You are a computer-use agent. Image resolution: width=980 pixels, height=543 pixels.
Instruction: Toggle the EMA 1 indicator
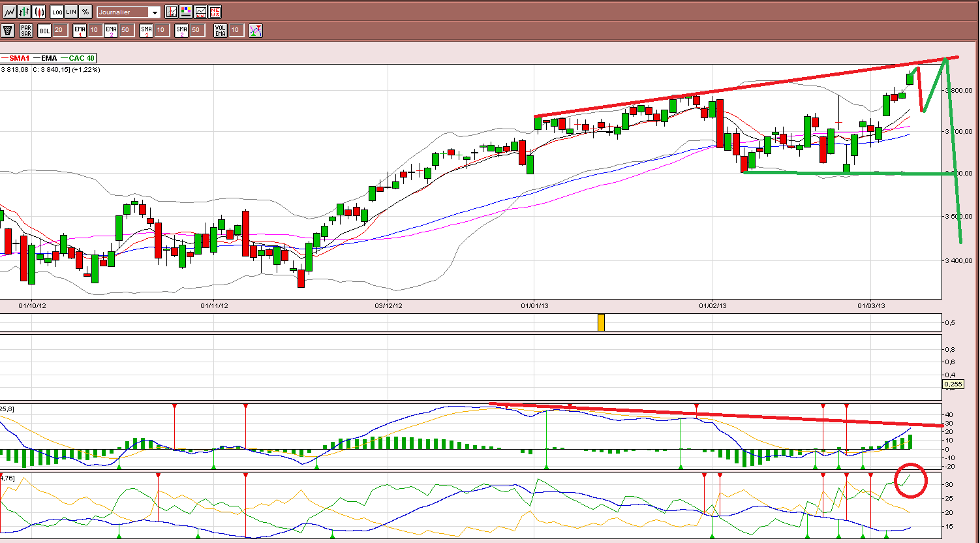[x=80, y=30]
